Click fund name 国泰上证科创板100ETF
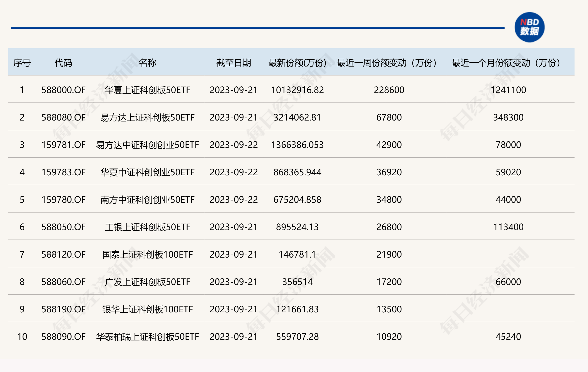 [x=148, y=254]
